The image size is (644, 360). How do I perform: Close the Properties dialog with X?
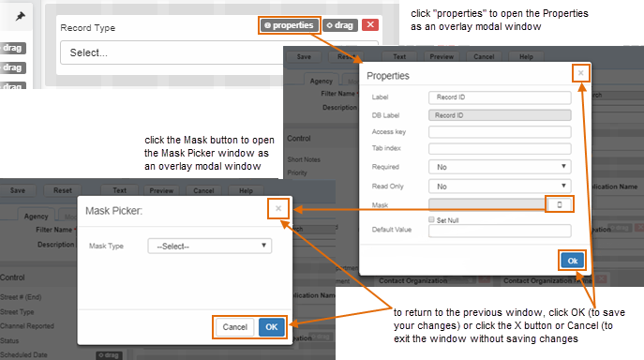point(581,73)
